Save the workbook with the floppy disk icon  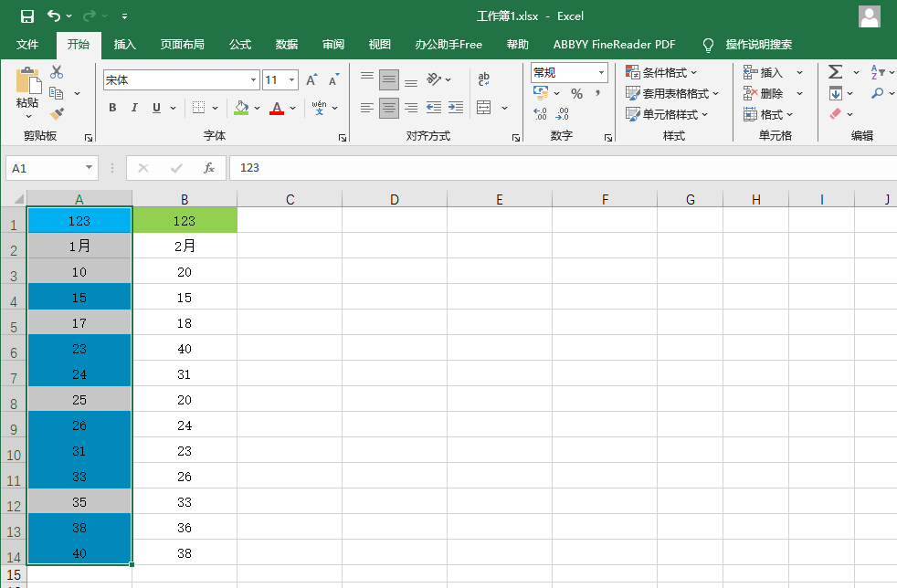[26, 16]
